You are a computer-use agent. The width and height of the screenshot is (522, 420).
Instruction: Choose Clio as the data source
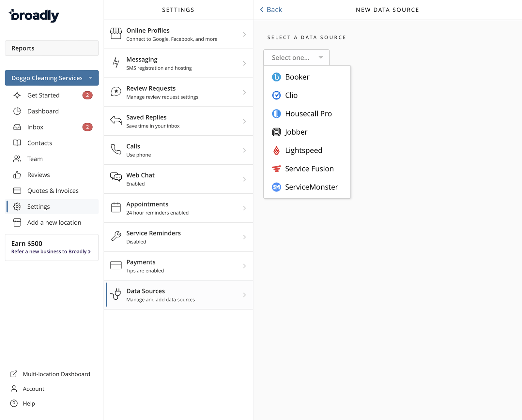coord(307,95)
